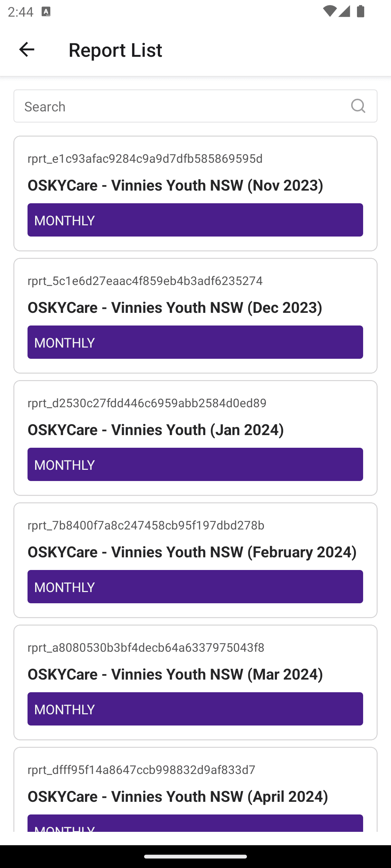This screenshot has height=868, width=391.
Task: Tap the battery indicator icon
Action: pyautogui.click(x=360, y=11)
